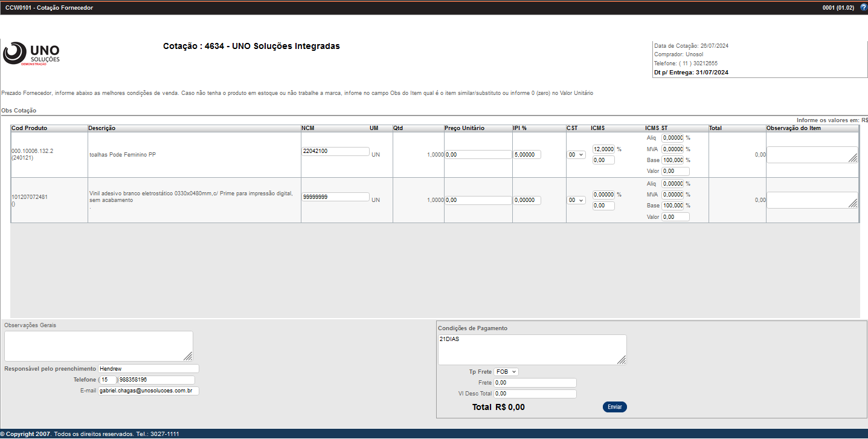Open CST dropdown for toalhas Pode Feminino
This screenshot has width=868, height=439.
[576, 155]
